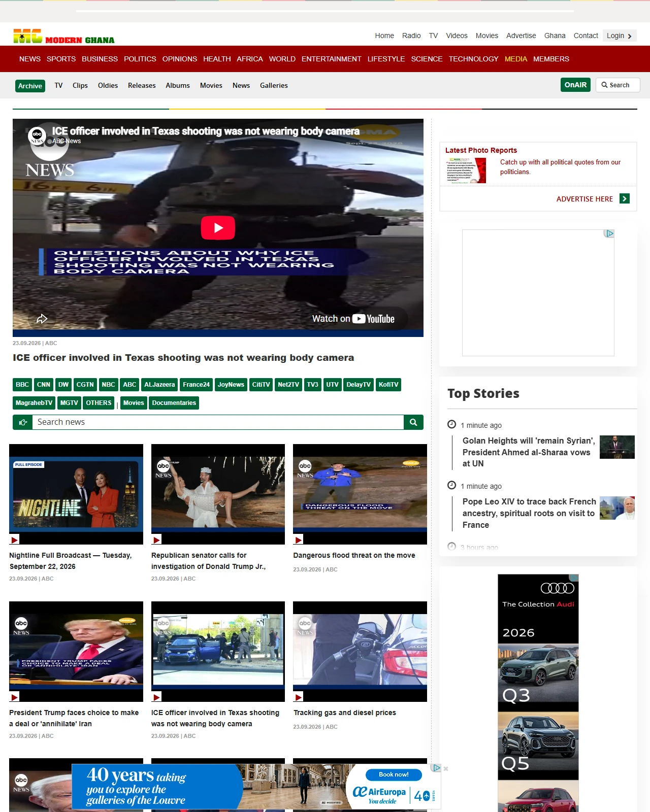Play the ICE officer YouTube video
The width and height of the screenshot is (650, 812).
[218, 228]
